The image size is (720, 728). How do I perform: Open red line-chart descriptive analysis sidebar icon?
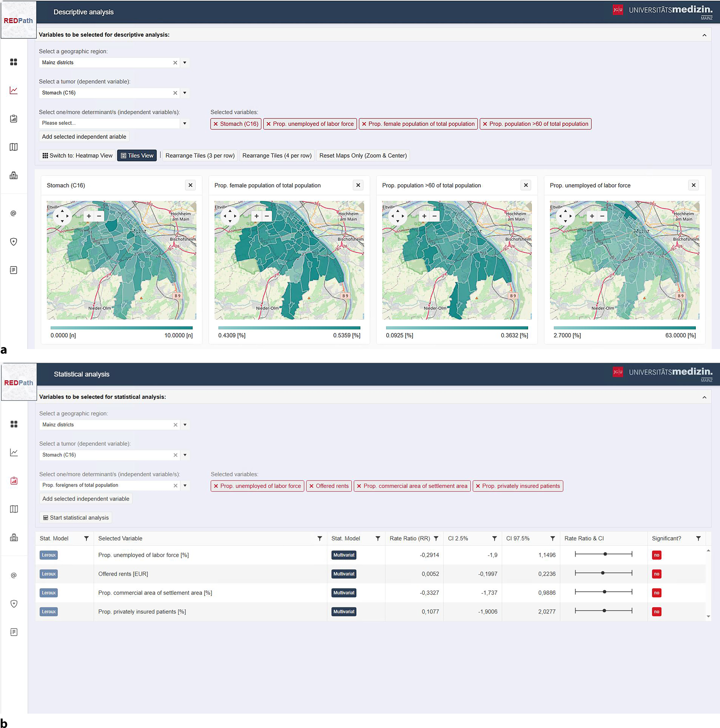(14, 90)
